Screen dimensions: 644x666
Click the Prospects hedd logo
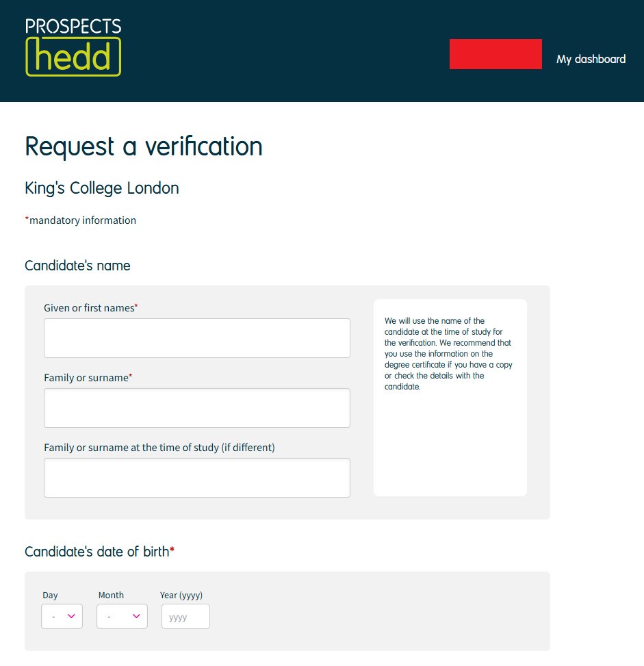tap(73, 47)
